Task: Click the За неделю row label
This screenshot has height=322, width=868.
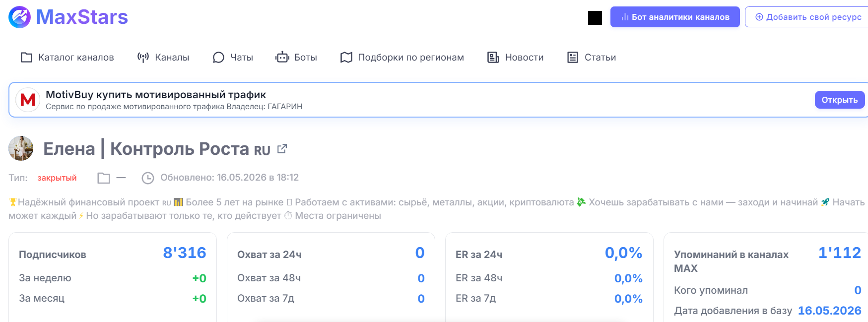Action: (45, 278)
